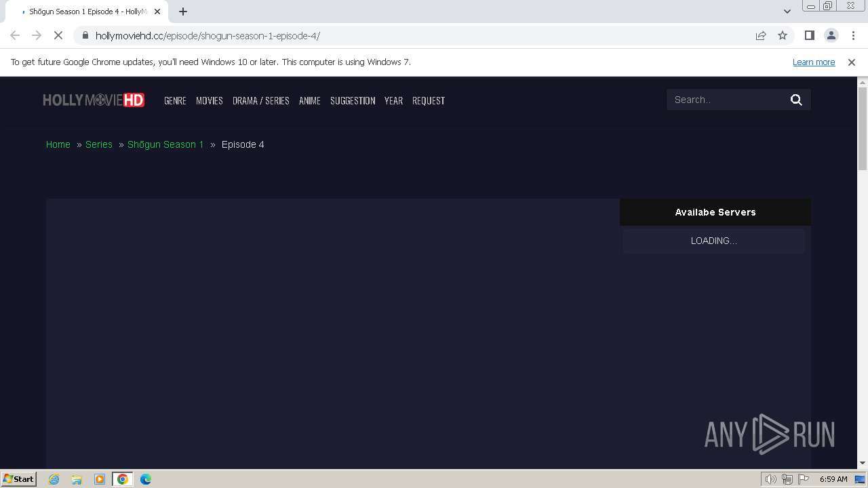Open Windows Media Player from taskbar

[100, 479]
